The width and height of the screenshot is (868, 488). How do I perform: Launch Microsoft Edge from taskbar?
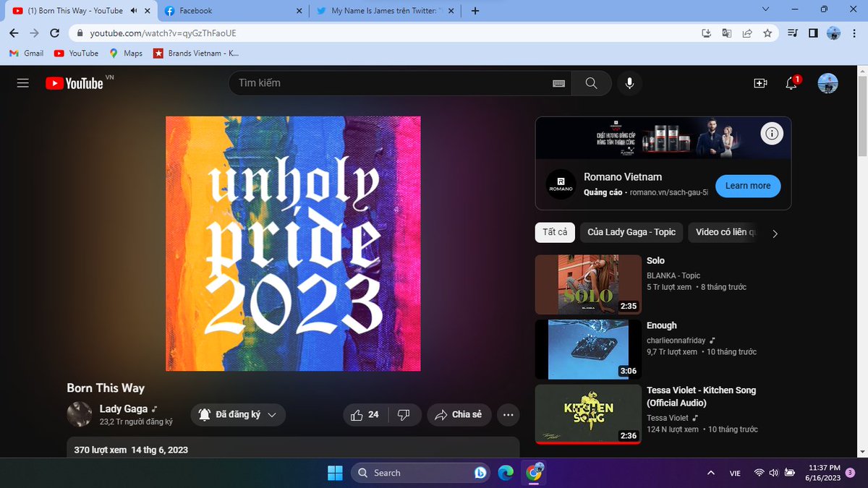[x=506, y=473]
